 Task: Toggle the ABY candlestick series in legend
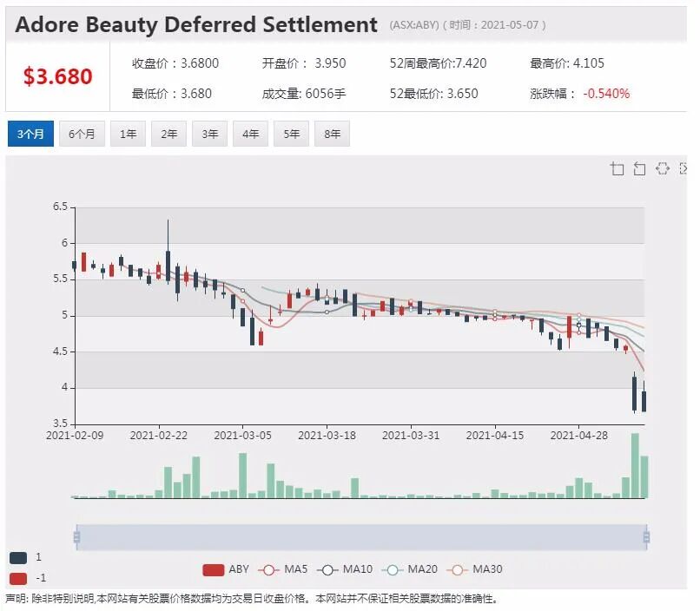pyautogui.click(x=226, y=569)
